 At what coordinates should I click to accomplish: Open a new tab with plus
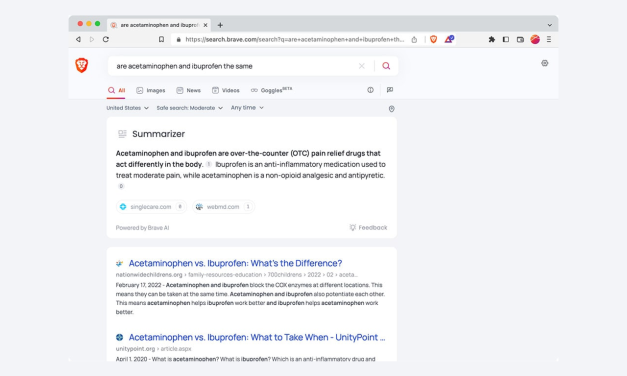click(x=220, y=25)
